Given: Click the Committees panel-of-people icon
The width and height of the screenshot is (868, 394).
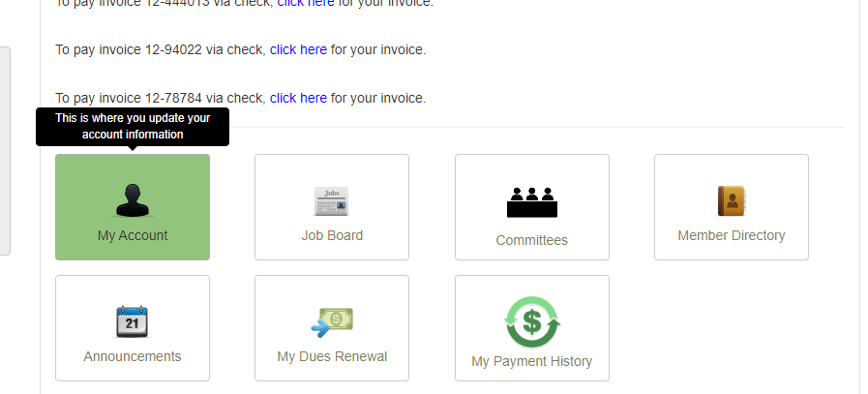Looking at the screenshot, I should pos(531,201).
